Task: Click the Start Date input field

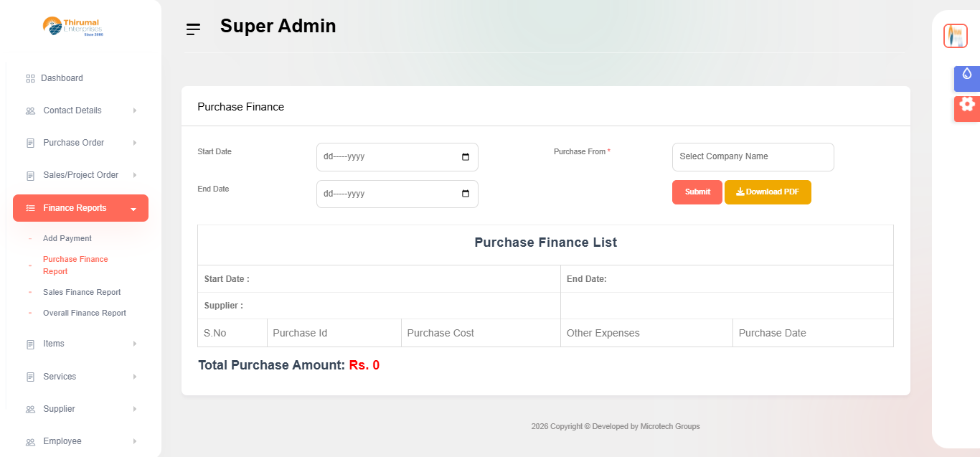Action: [387, 157]
